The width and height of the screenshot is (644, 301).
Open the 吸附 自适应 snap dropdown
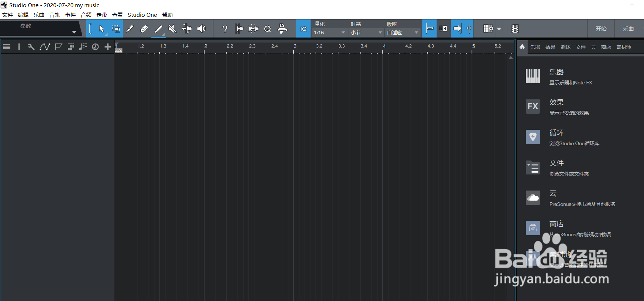(x=403, y=33)
